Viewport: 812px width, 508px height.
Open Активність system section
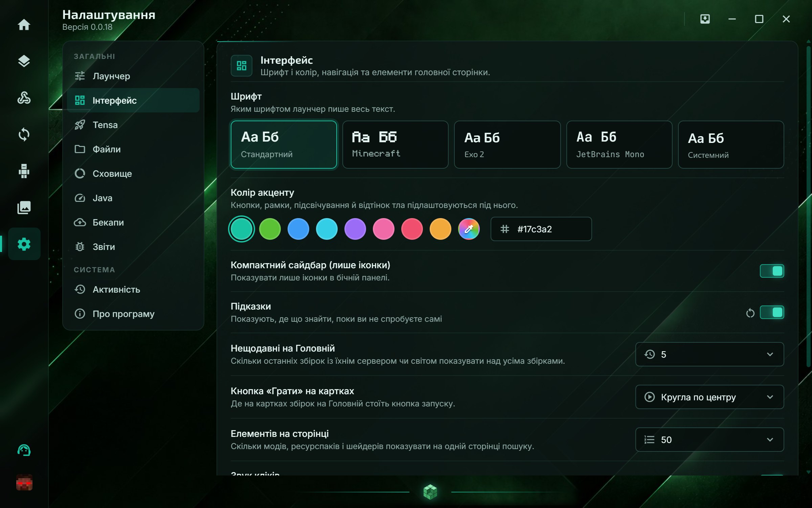(x=133, y=289)
